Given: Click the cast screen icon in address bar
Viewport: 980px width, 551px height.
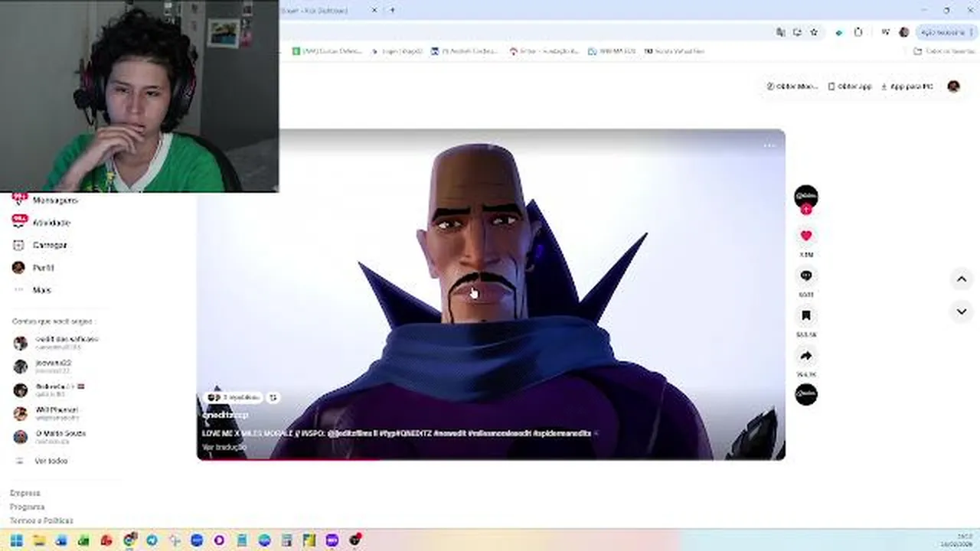Looking at the screenshot, I should (x=797, y=32).
